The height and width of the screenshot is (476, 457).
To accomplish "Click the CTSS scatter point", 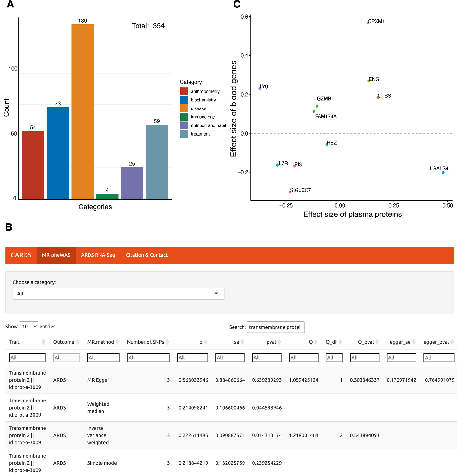I will [378, 98].
